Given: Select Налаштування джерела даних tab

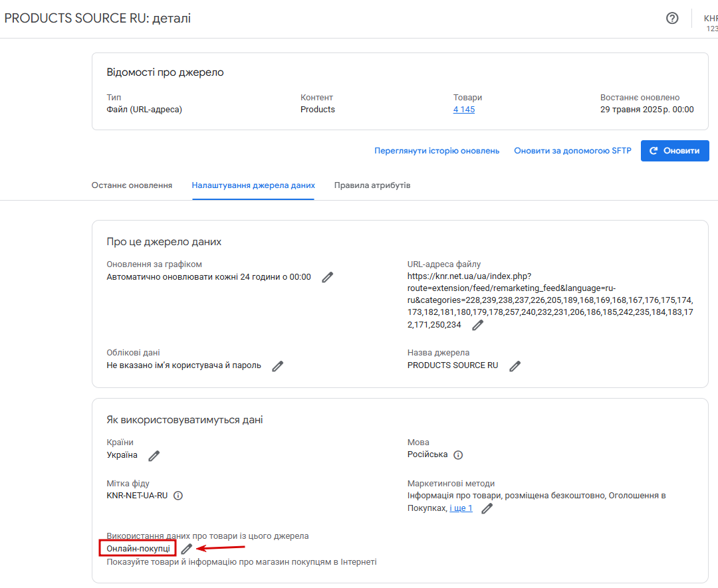Looking at the screenshot, I should (253, 185).
